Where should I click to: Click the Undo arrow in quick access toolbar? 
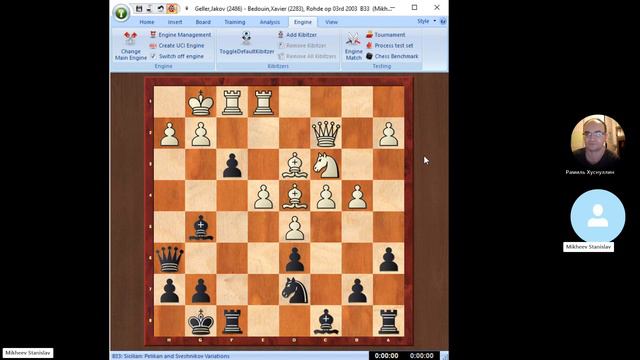[x=160, y=9]
